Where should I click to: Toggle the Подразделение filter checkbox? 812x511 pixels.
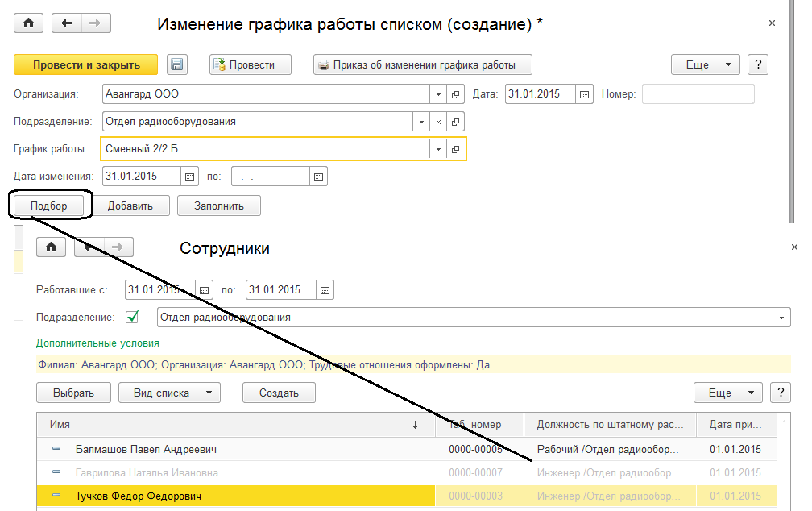coord(132,317)
